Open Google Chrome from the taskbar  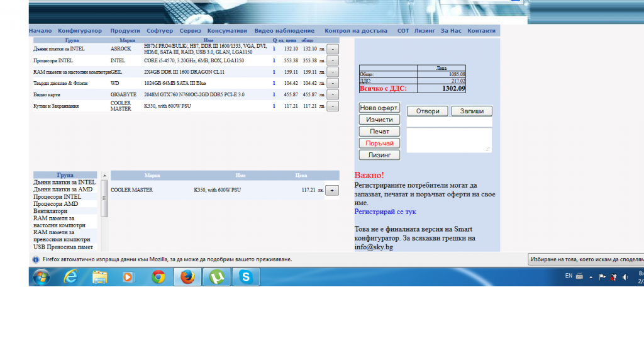pyautogui.click(x=158, y=276)
